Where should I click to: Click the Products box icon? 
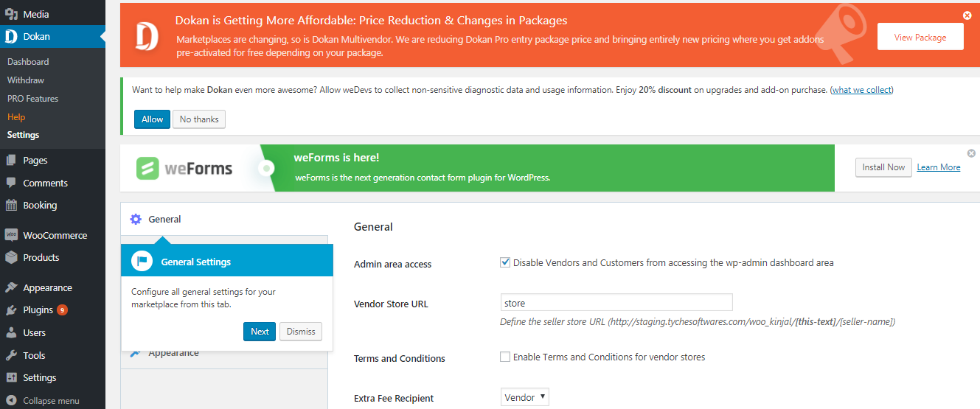pos(11,258)
